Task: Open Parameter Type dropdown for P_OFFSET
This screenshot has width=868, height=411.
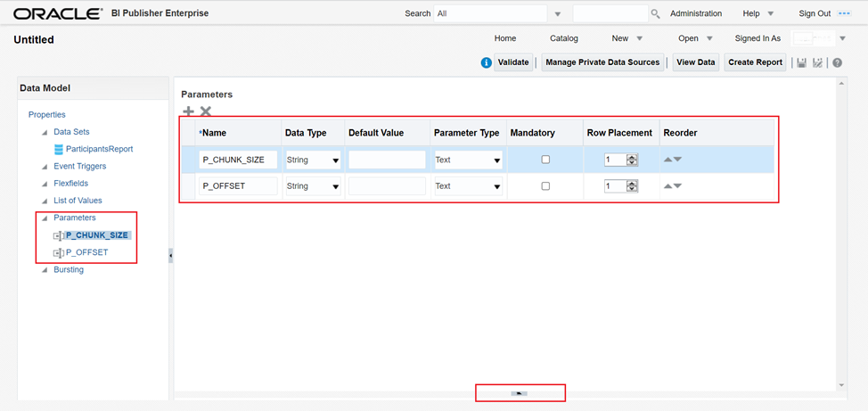Action: pyautogui.click(x=496, y=187)
